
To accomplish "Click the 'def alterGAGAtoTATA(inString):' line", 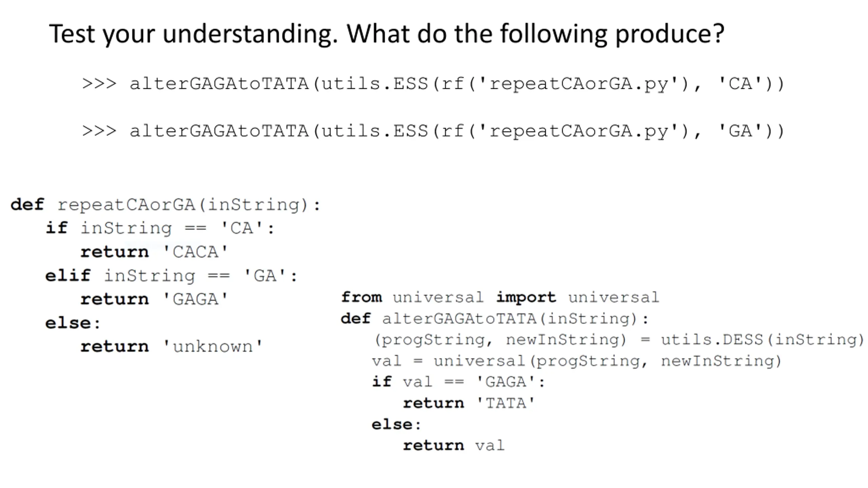I will pos(495,319).
